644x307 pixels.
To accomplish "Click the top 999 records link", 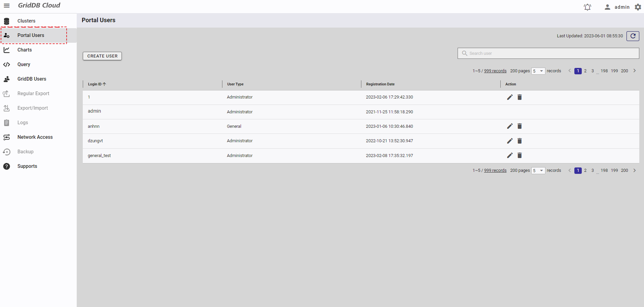I will coord(495,71).
